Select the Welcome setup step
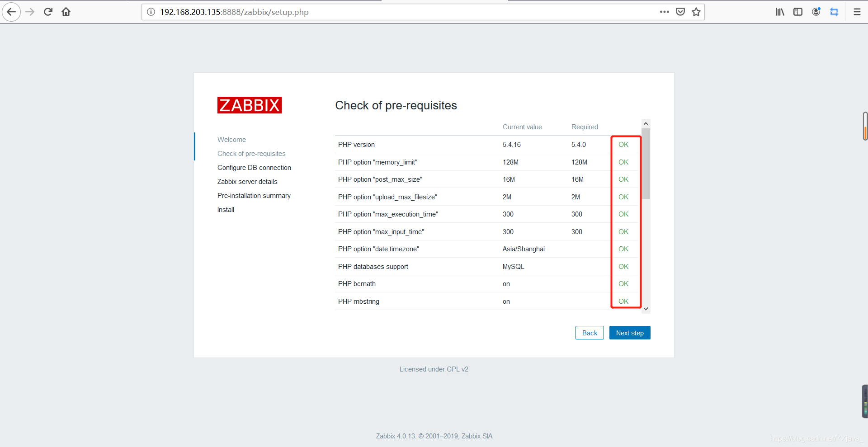 point(231,140)
